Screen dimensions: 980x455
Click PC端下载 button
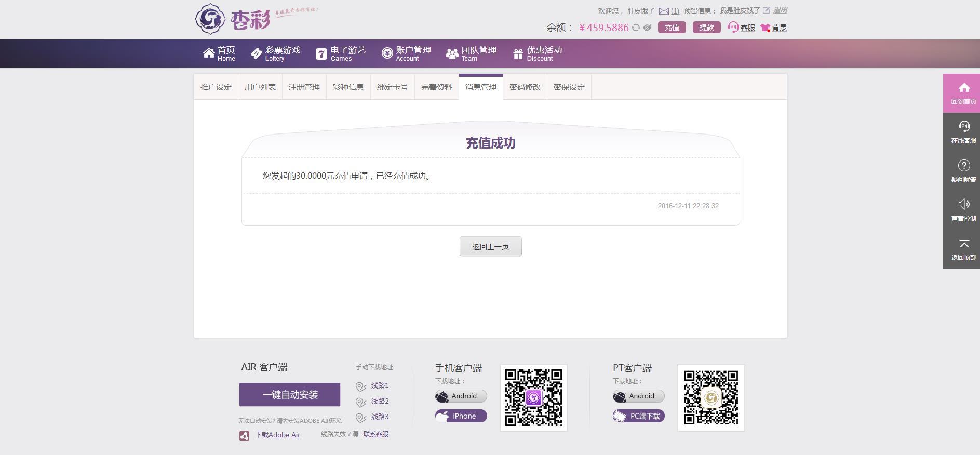tap(639, 416)
